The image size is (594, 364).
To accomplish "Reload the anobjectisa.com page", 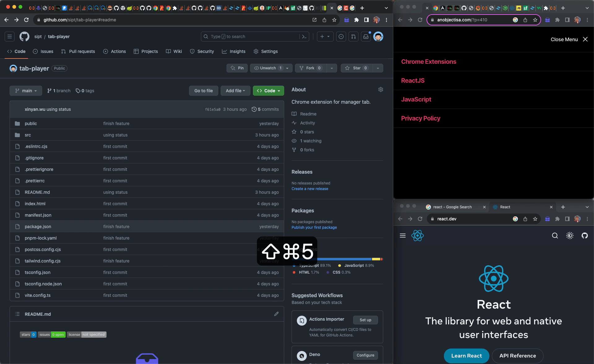I will click(420, 20).
